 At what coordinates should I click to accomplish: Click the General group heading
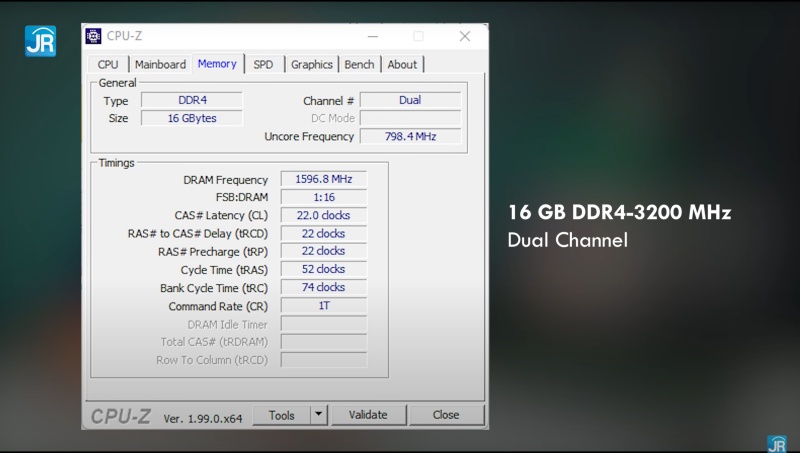tap(117, 83)
